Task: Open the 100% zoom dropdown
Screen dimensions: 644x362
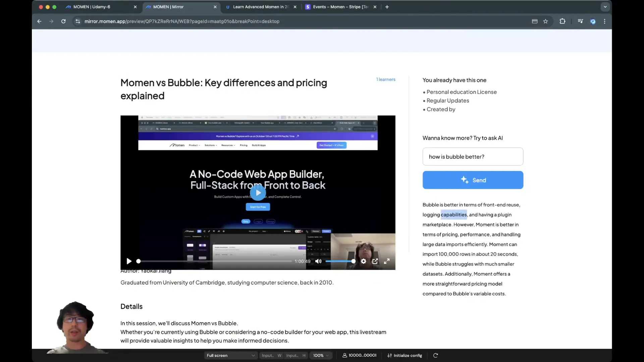Action: [x=321, y=355]
